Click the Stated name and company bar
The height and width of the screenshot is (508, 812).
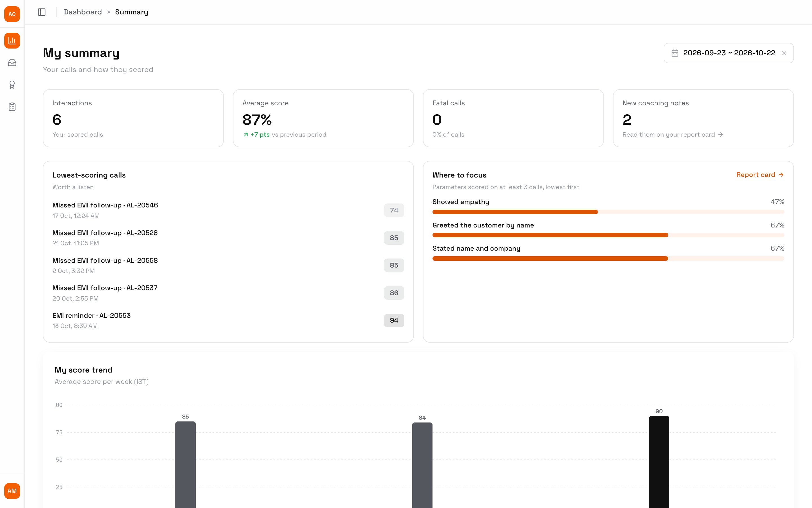608,259
